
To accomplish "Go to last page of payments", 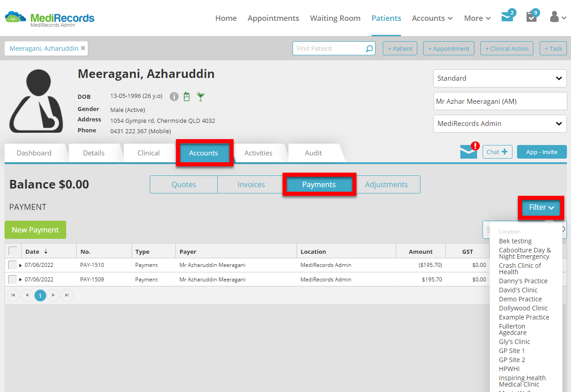I will 67,295.
